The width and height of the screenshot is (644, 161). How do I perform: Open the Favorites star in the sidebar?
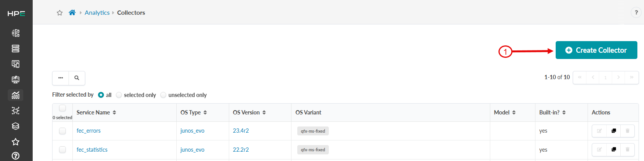(16, 142)
